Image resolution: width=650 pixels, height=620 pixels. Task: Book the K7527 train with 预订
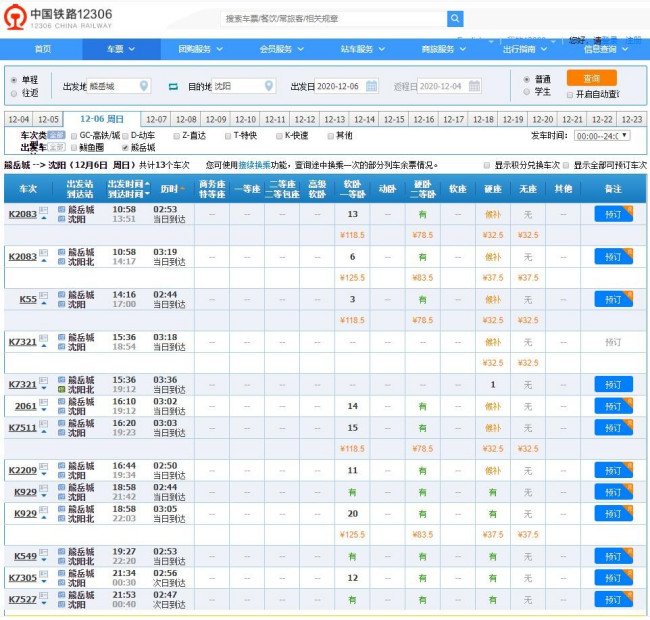point(613,599)
